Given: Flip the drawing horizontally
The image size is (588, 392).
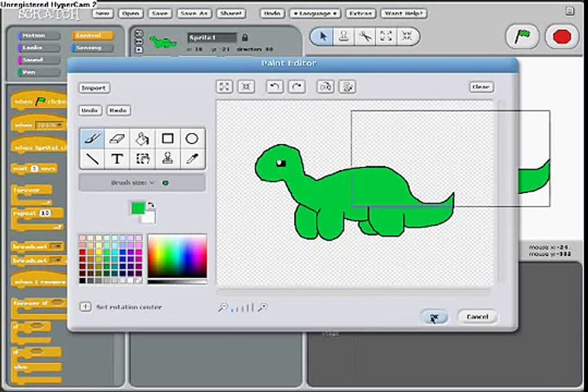Looking at the screenshot, I should click(x=325, y=87).
